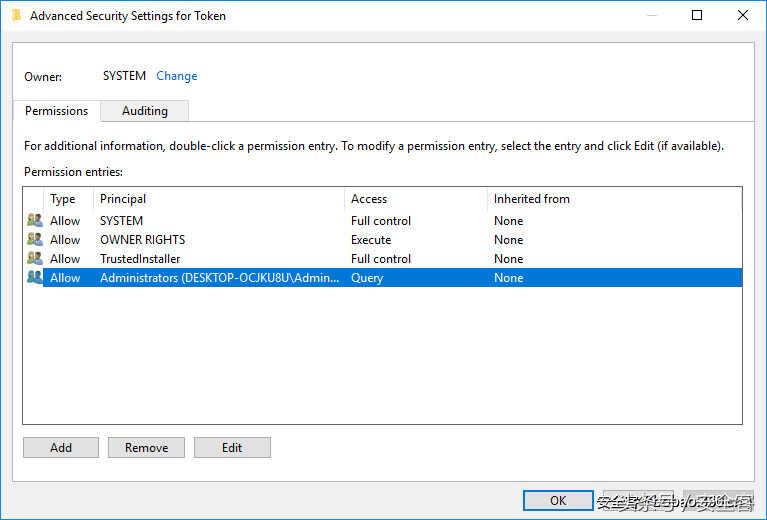Remove the selected permission entry
767x520 pixels.
pyautogui.click(x=146, y=448)
